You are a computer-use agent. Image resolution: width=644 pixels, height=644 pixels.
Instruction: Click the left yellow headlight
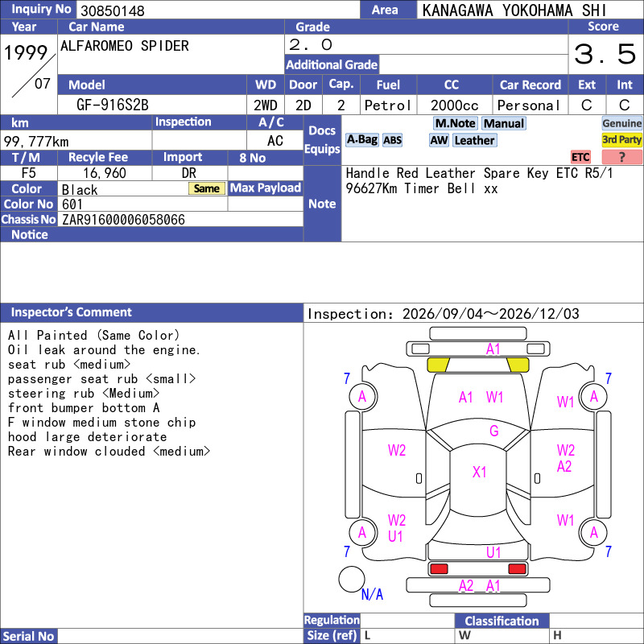(438, 365)
